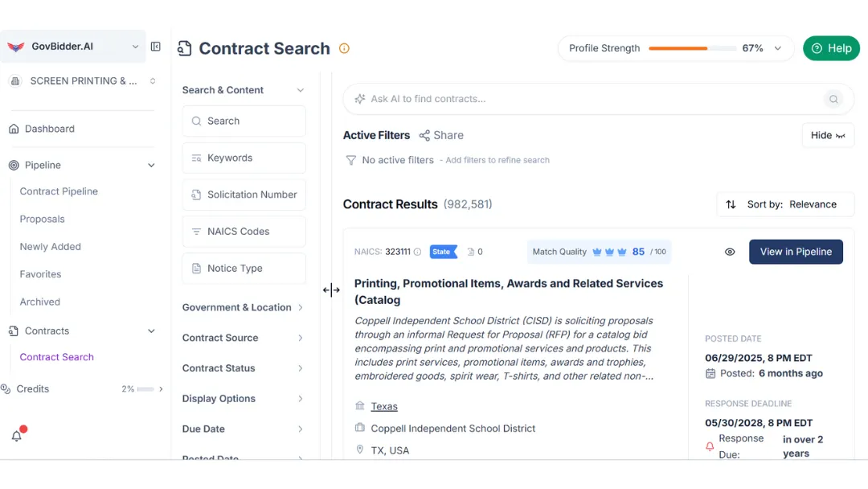Hide the active filters panel
Screen dimensions: 868x489
(828, 135)
